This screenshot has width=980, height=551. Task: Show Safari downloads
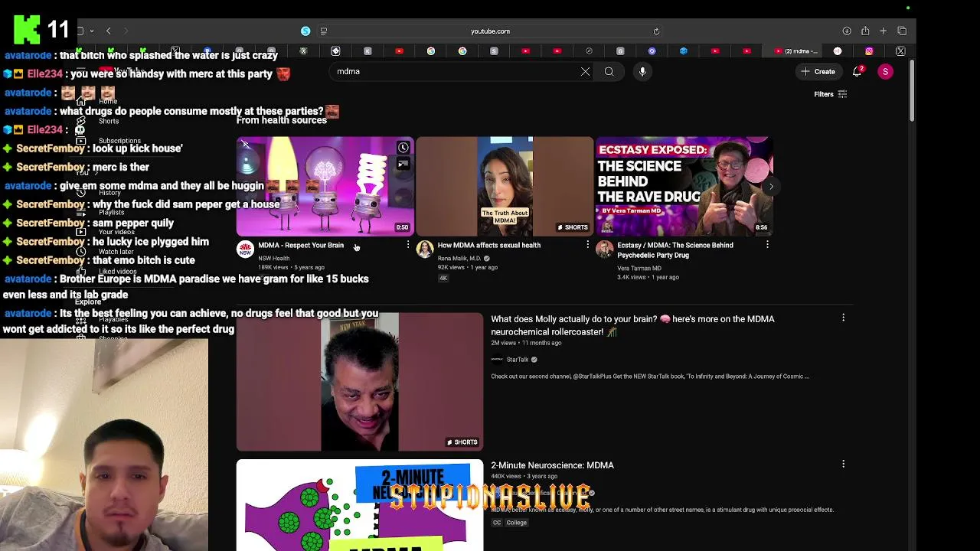click(x=847, y=31)
